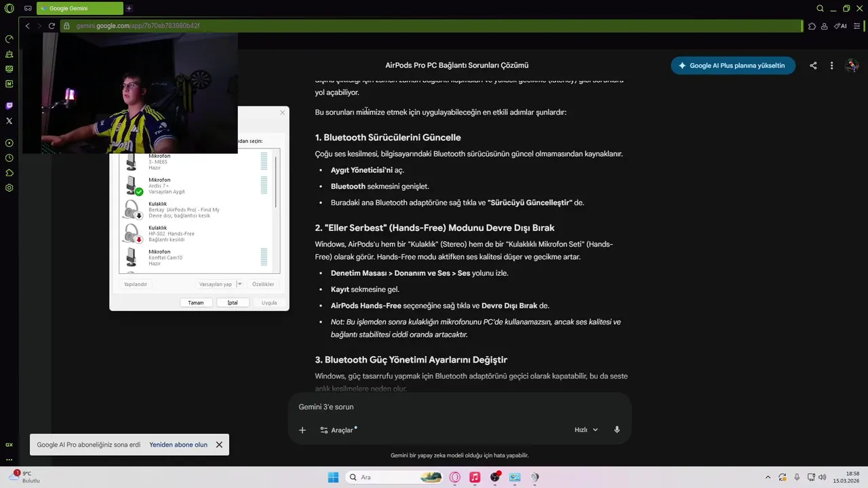Screen dimensions: 868x488
Task: Open the Opera AI assistant
Action: click(840, 26)
